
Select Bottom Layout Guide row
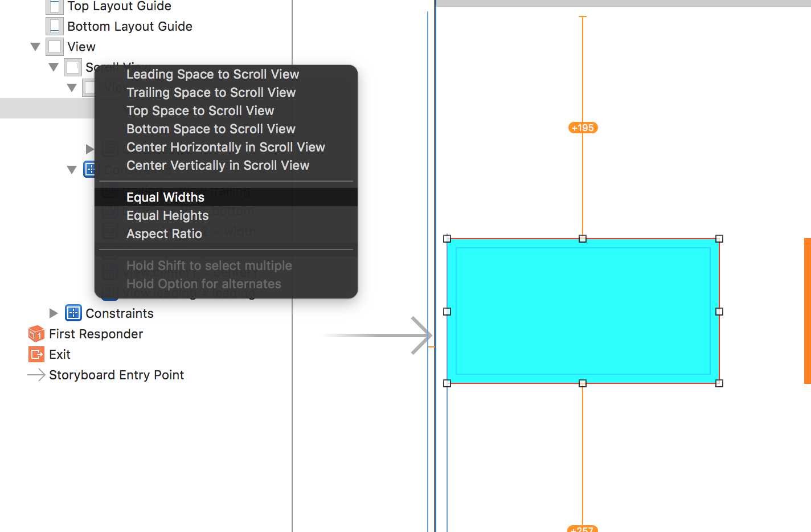click(130, 26)
